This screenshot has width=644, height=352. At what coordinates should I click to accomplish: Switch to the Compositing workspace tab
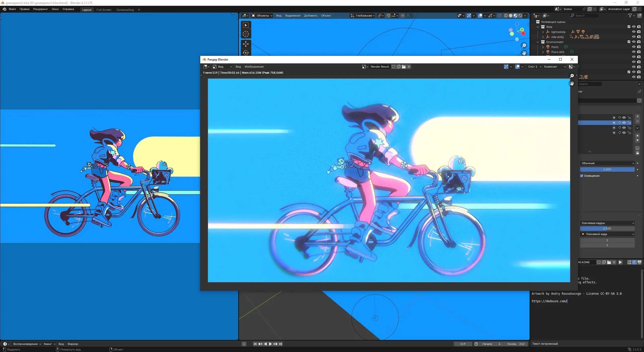(125, 10)
